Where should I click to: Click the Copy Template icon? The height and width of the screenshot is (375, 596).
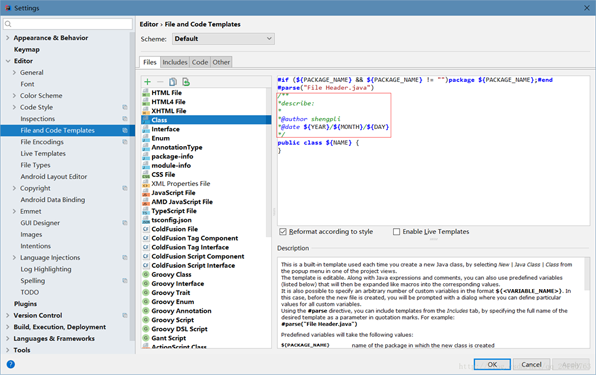(x=173, y=82)
